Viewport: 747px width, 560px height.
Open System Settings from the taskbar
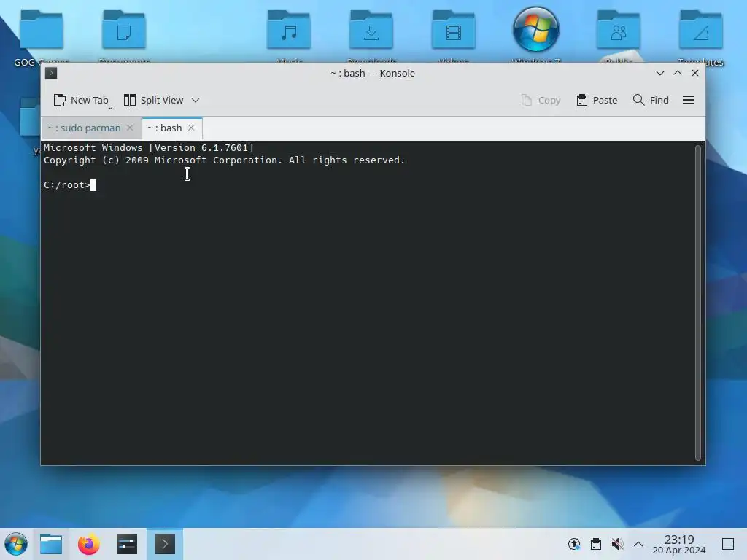pos(127,544)
